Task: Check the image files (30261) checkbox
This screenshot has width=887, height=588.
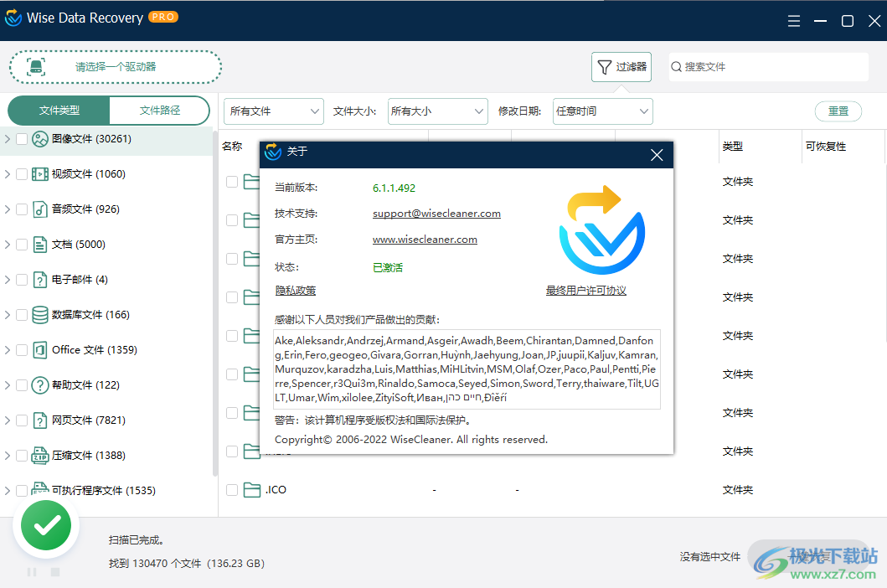Action: pyautogui.click(x=22, y=139)
